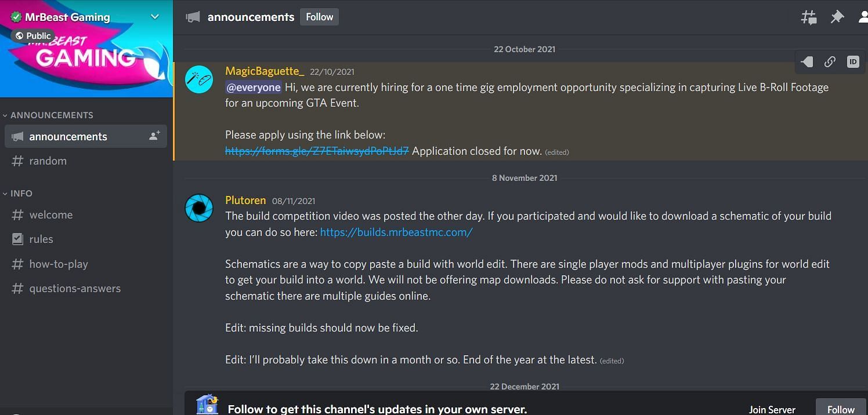Click the @everyone mention
Screen dimensions: 868x415
(254, 87)
